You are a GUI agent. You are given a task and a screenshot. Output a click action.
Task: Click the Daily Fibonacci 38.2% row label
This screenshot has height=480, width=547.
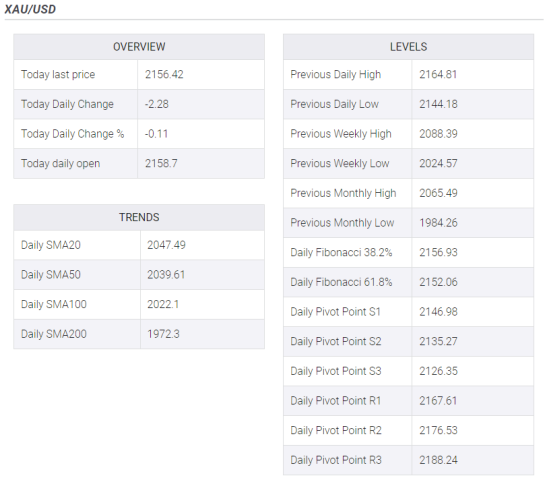[x=341, y=252]
